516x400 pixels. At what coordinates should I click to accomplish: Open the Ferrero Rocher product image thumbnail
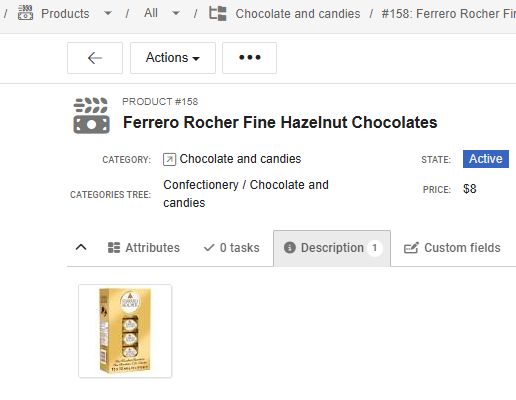click(125, 331)
